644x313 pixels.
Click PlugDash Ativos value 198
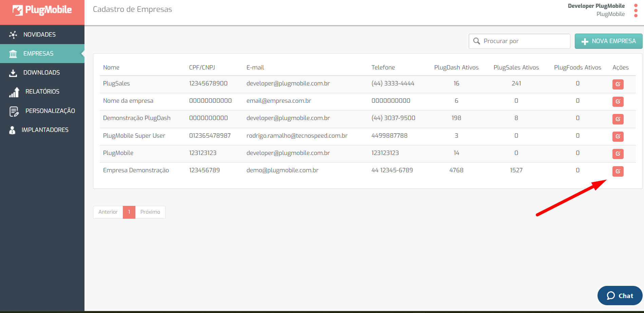[456, 118]
